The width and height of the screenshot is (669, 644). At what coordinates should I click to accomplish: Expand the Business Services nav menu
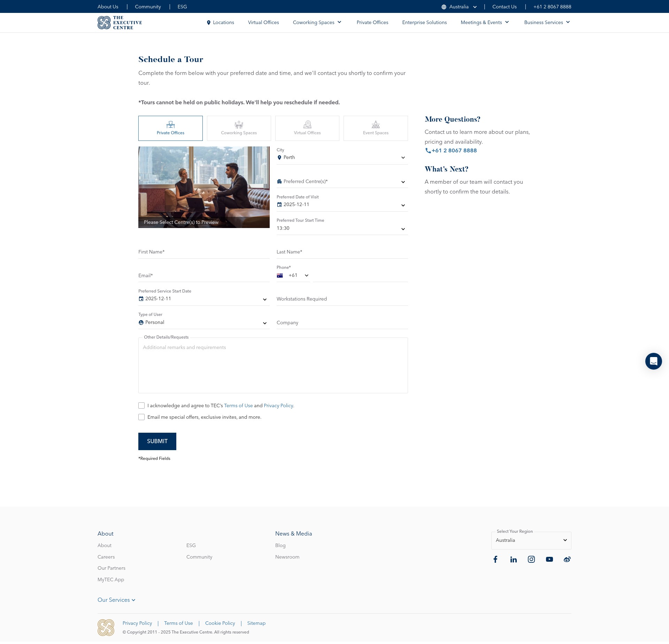click(547, 23)
